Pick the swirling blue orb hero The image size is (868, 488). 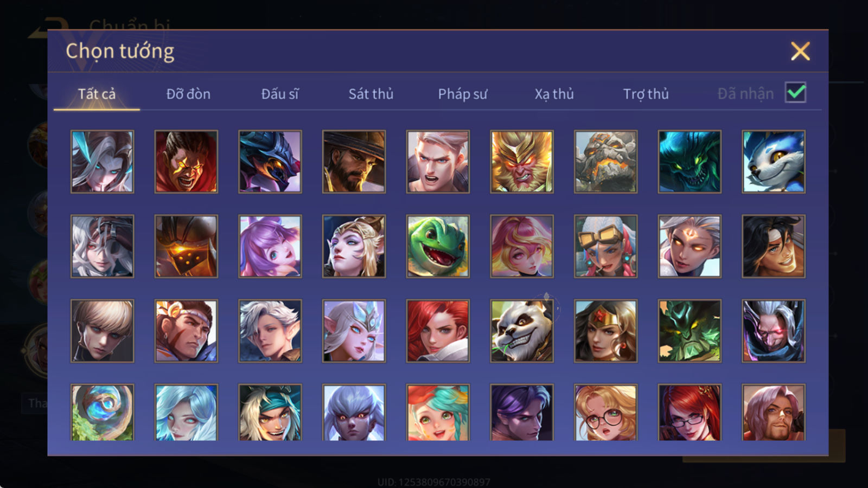102,413
